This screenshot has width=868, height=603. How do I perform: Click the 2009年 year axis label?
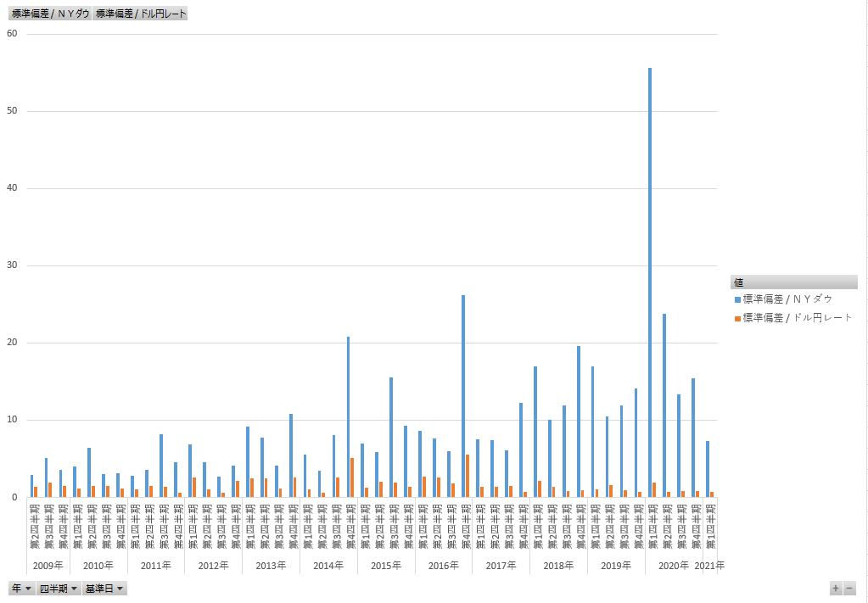point(48,566)
